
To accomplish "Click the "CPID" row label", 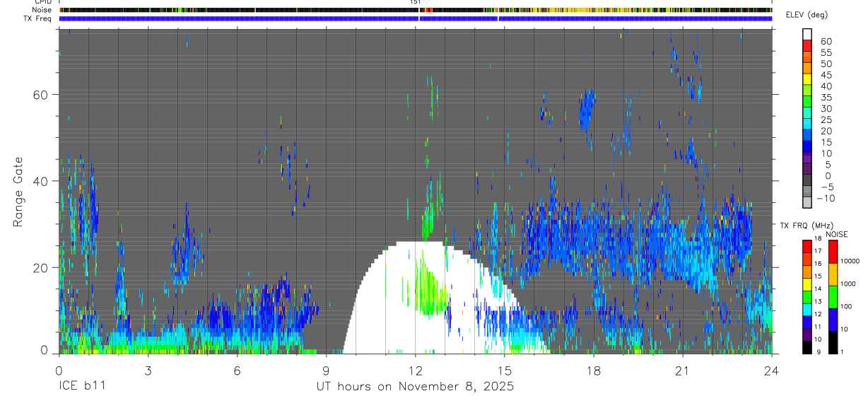I will 42,2.
